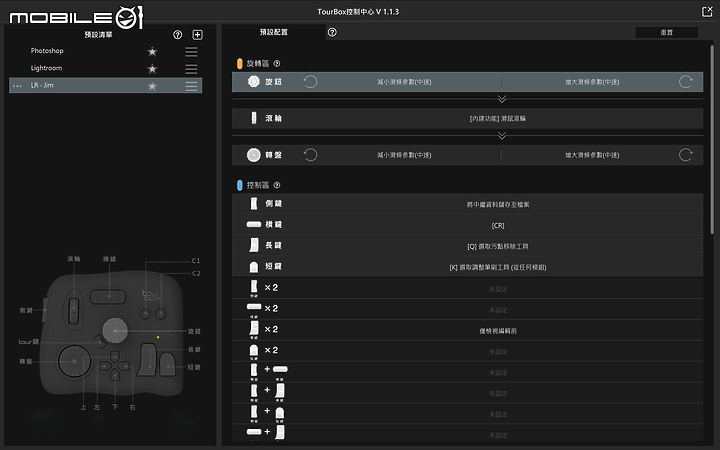Open the side key plus tall key combo row

point(467,393)
